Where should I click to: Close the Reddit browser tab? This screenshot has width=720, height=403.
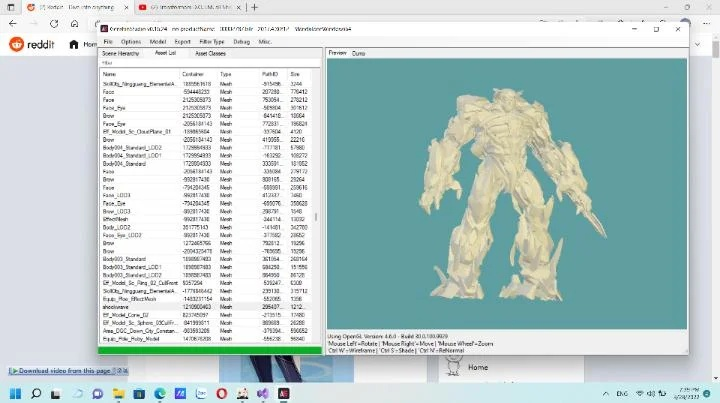(x=126, y=8)
